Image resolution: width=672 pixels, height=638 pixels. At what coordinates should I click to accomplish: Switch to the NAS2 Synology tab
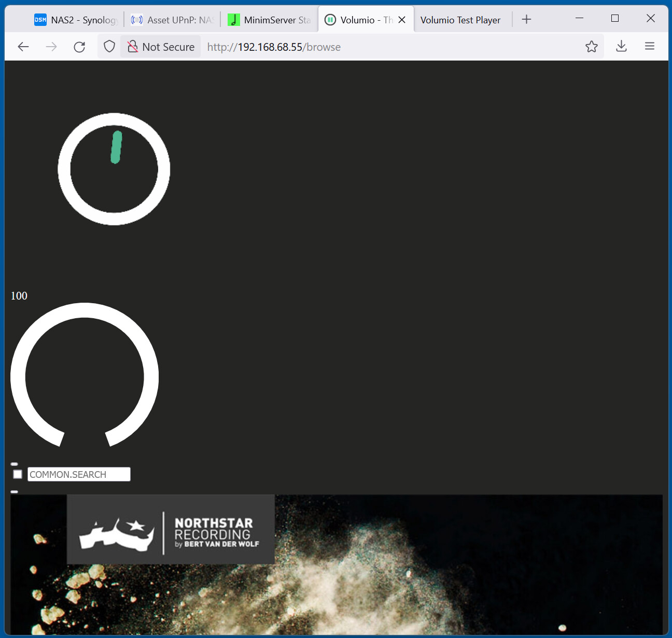point(76,20)
